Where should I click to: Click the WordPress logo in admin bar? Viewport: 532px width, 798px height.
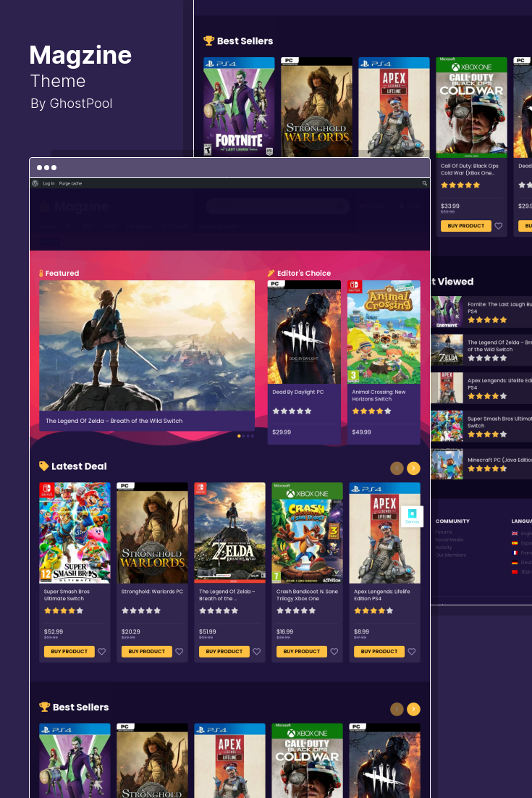click(x=35, y=183)
